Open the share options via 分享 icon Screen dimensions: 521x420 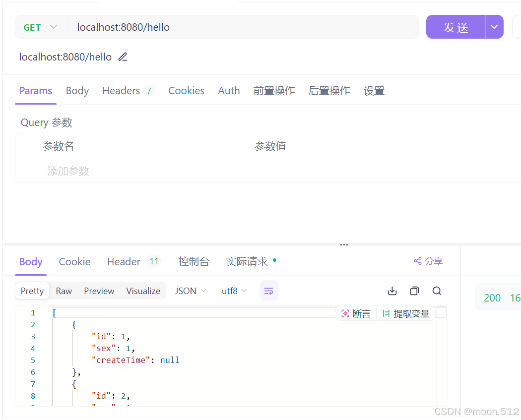[x=428, y=261]
